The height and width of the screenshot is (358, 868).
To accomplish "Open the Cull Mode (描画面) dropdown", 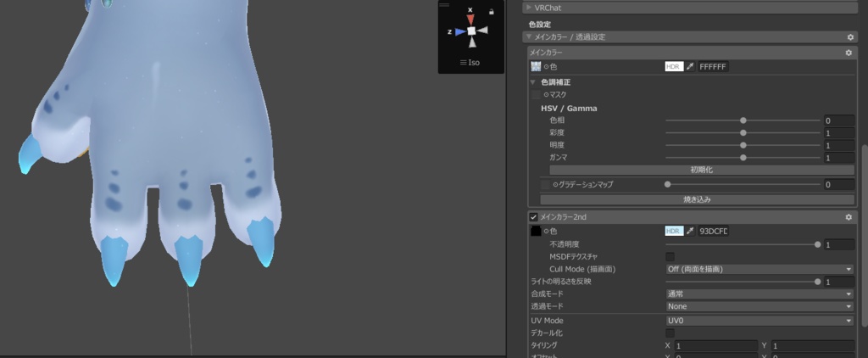I will coord(759,269).
